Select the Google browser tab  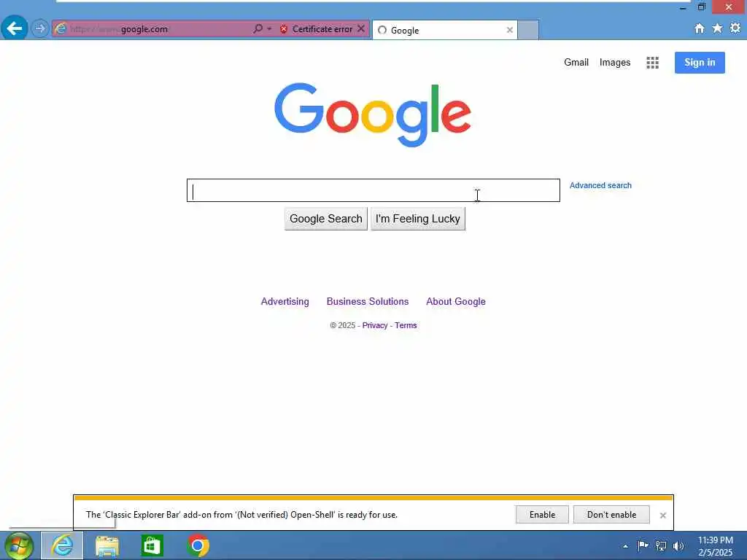pos(444,30)
